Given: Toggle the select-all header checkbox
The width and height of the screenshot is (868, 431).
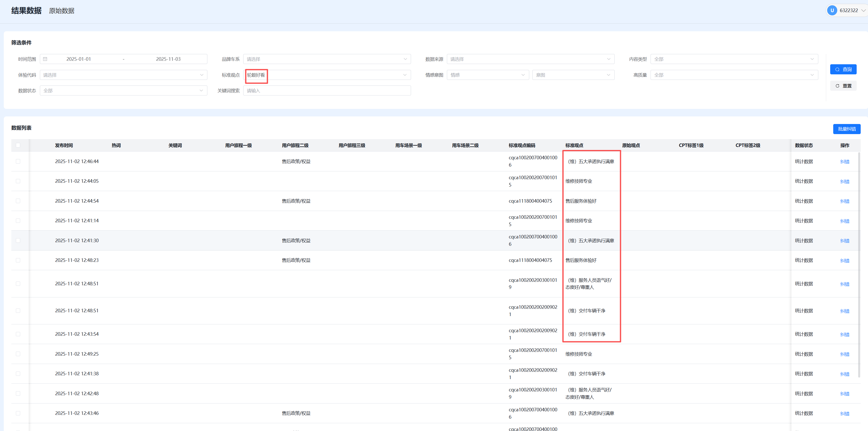Looking at the screenshot, I should point(18,145).
